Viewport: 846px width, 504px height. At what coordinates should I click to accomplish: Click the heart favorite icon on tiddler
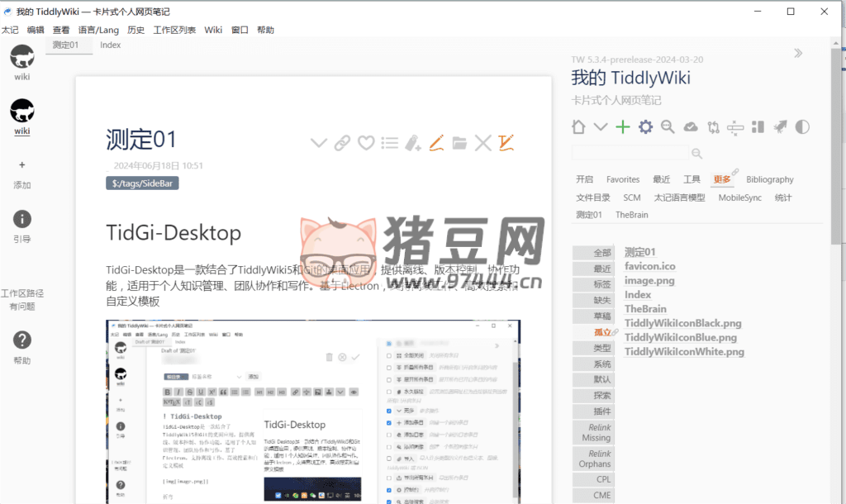366,143
